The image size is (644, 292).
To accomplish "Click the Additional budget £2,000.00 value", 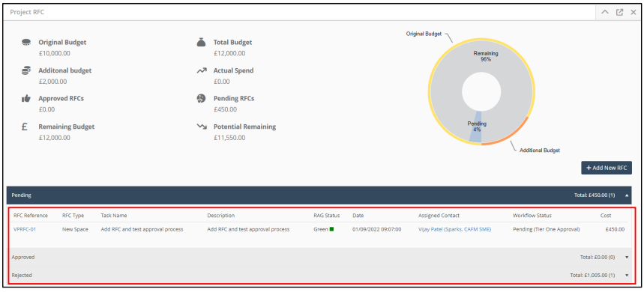I will tap(52, 82).
